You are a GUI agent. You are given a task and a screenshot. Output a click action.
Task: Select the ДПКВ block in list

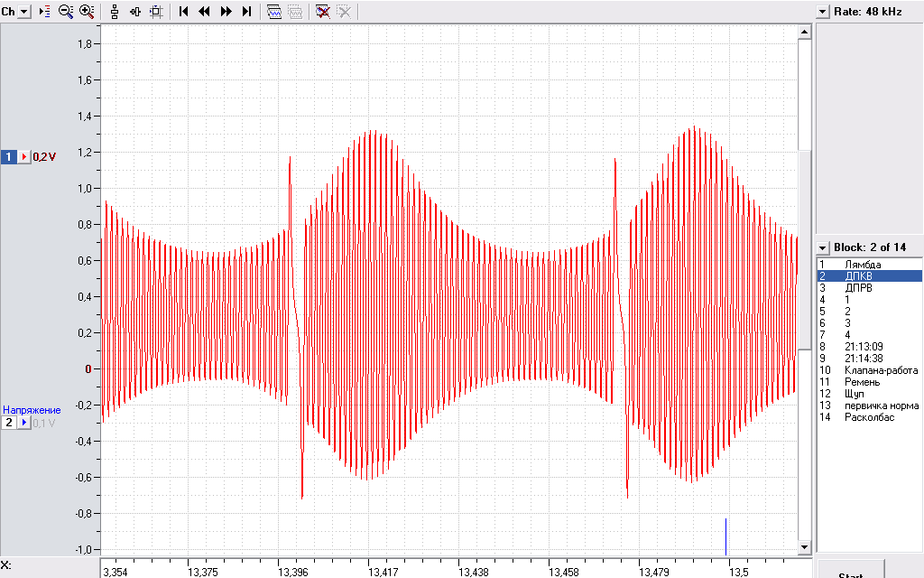[x=869, y=276]
